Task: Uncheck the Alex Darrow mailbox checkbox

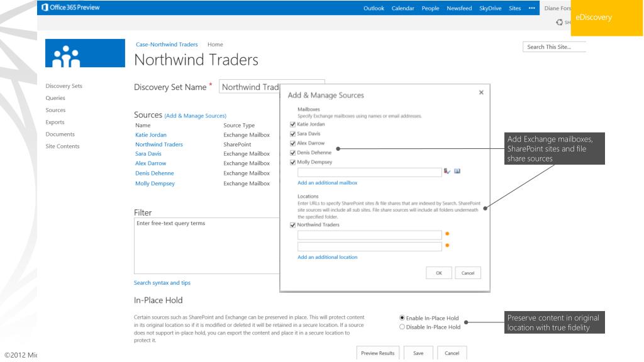Action: (292, 143)
